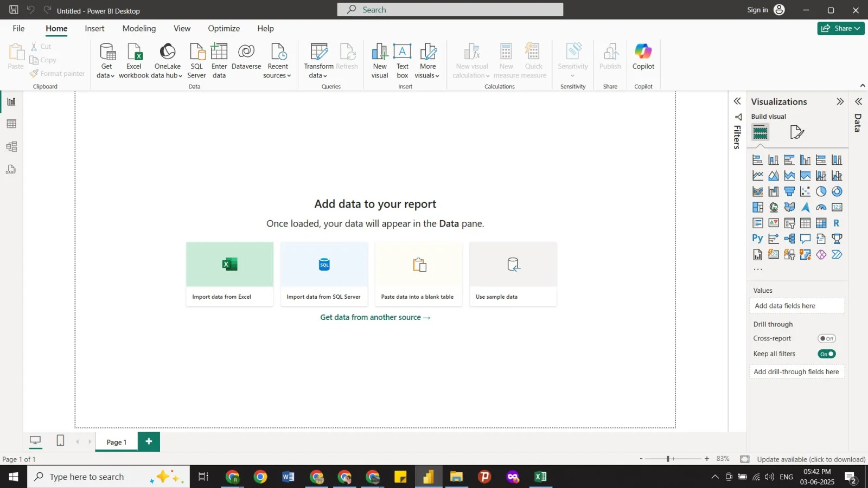Select the Power Automate visual
Viewport: 868px width, 488px height.
(x=837, y=254)
